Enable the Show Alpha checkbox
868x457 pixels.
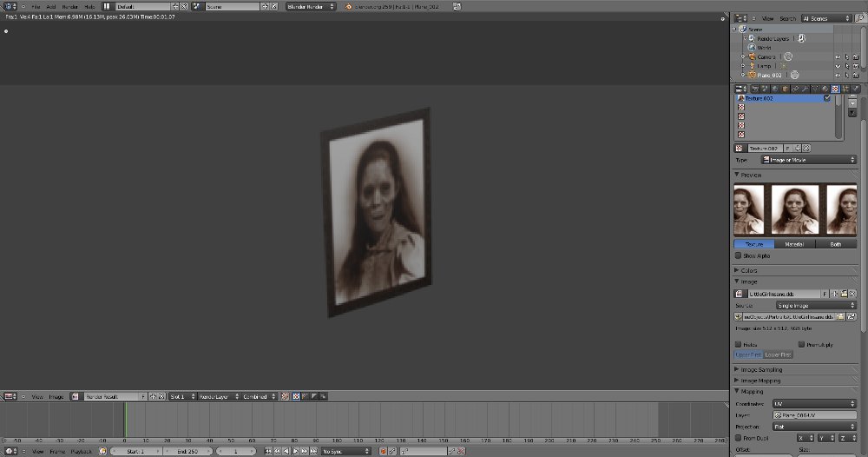739,255
